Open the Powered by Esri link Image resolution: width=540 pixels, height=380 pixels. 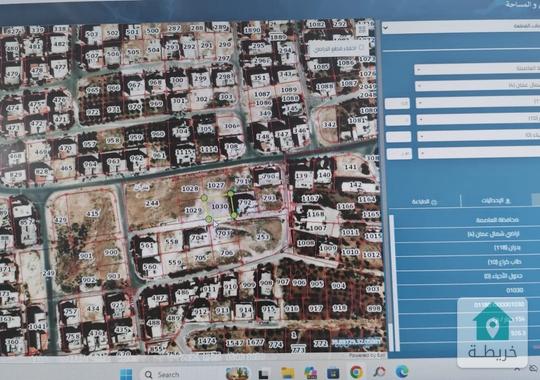[x=366, y=355]
